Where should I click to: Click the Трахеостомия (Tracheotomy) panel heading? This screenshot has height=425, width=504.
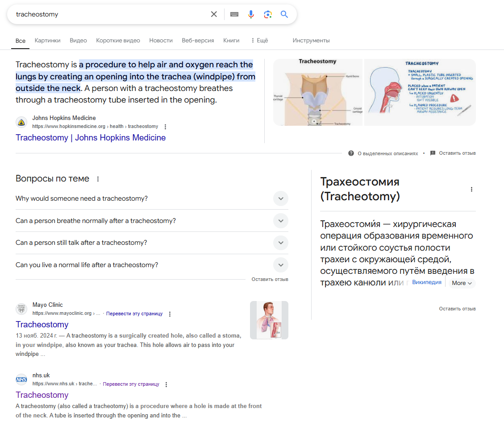tap(360, 189)
